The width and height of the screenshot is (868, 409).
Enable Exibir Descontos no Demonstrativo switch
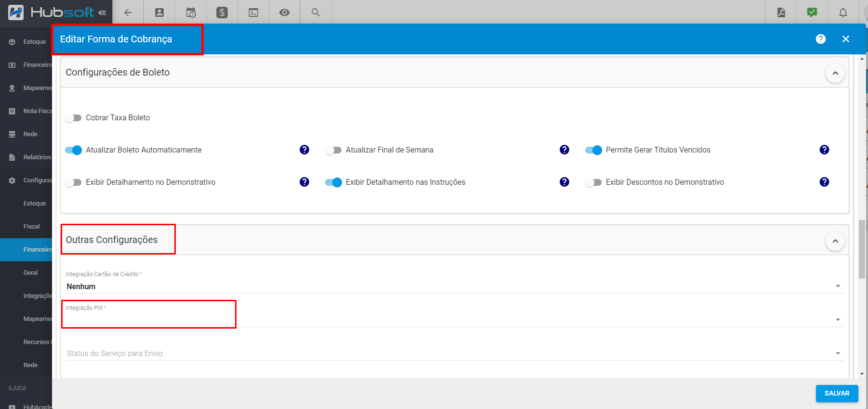tap(593, 182)
